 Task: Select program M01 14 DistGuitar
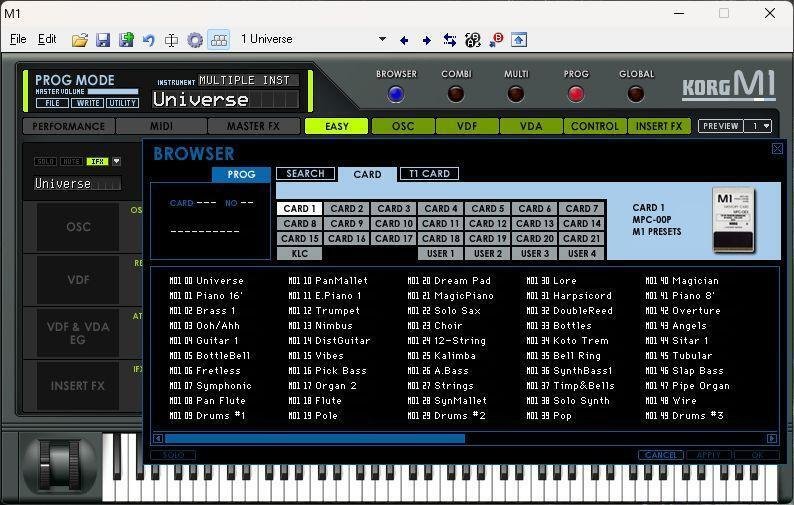pyautogui.click(x=329, y=340)
